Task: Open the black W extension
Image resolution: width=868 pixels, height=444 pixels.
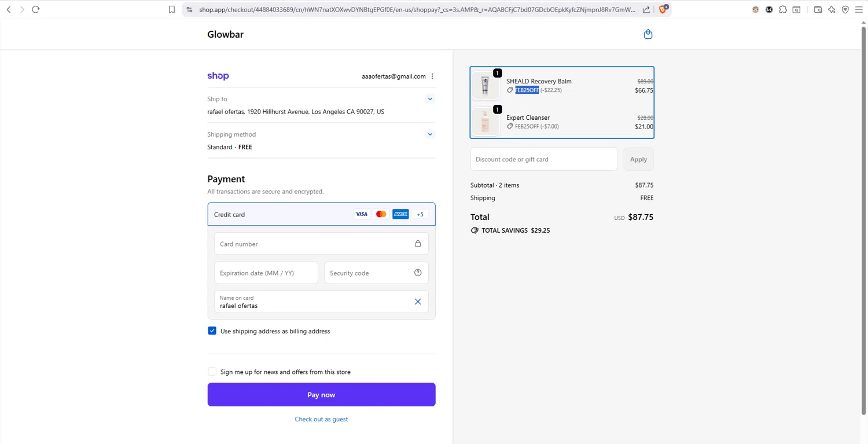Action: (x=769, y=9)
